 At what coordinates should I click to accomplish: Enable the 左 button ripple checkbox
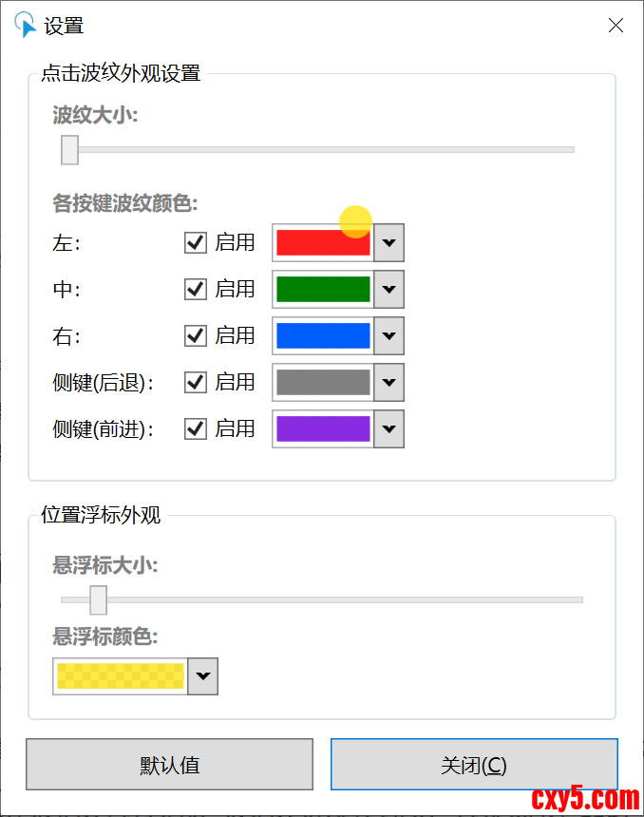pyautogui.click(x=195, y=242)
